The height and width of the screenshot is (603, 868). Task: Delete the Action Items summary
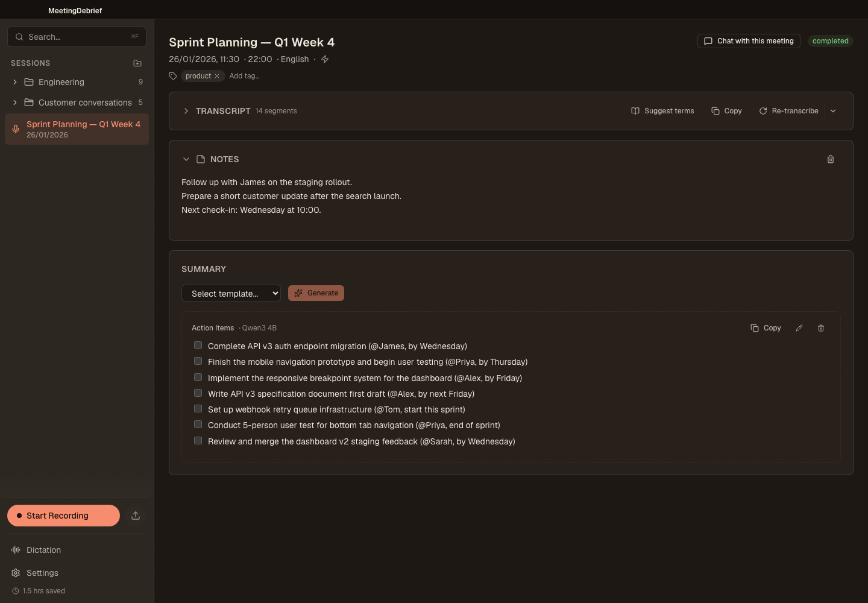[821, 328]
